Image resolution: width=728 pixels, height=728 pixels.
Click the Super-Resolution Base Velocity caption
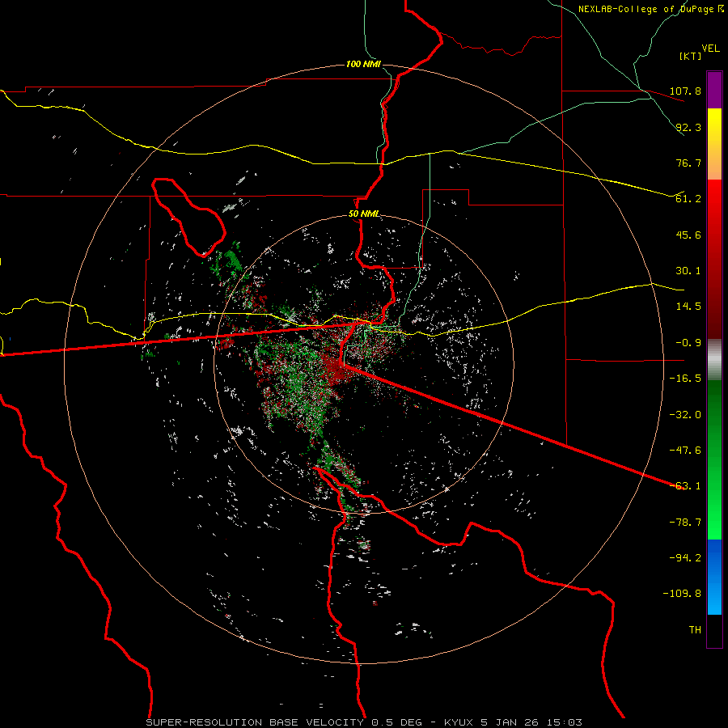click(364, 722)
